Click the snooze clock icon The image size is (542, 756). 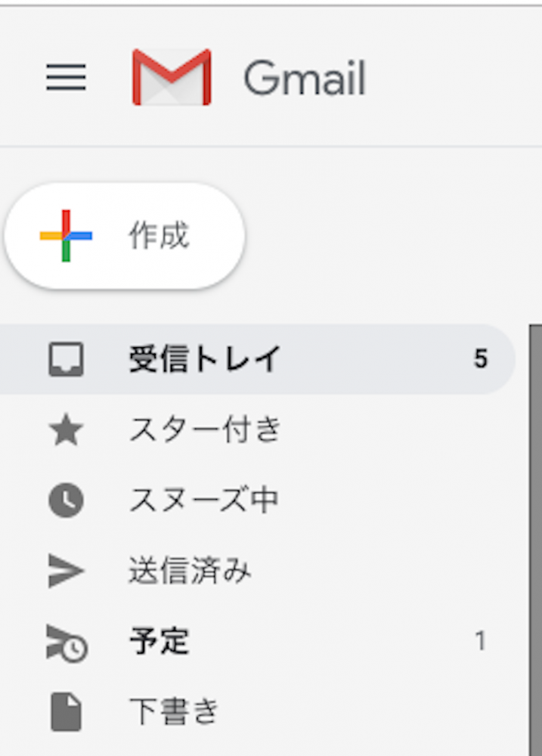pos(66,500)
